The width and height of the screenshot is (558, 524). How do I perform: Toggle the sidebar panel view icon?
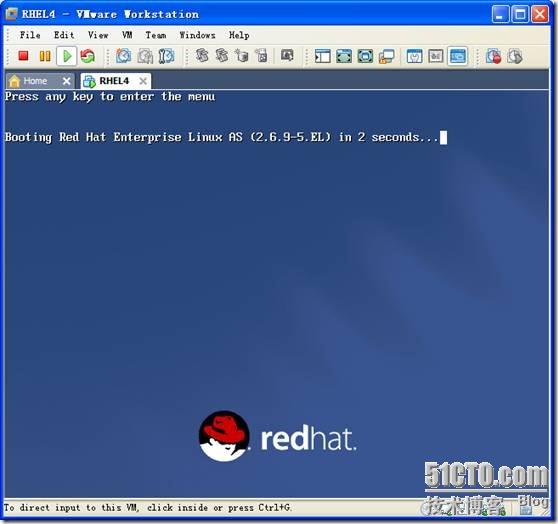coord(322,56)
